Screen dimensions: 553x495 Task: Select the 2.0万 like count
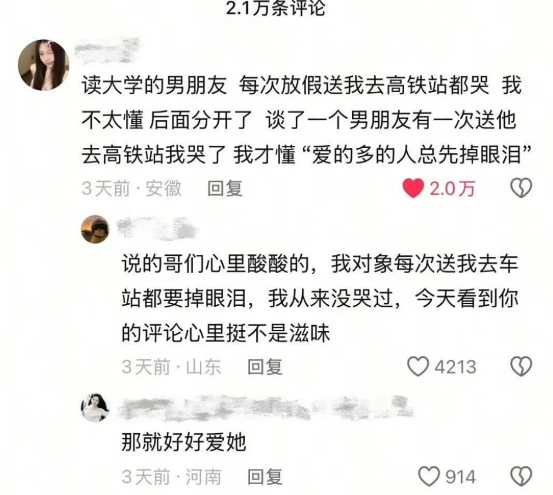point(453,189)
